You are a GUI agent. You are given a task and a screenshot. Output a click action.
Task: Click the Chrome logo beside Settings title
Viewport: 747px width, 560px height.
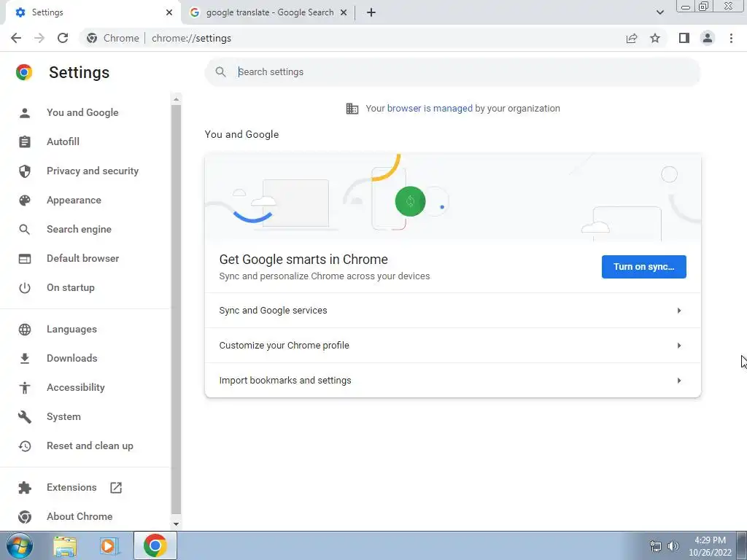coord(24,72)
